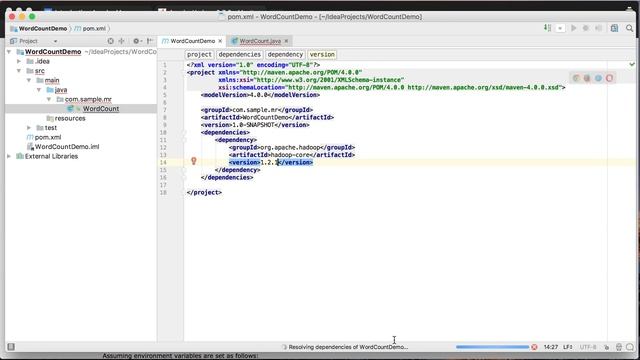The image size is (640, 360).
Task: Toggle tool window bars icon in status bar
Action: pos(11,347)
